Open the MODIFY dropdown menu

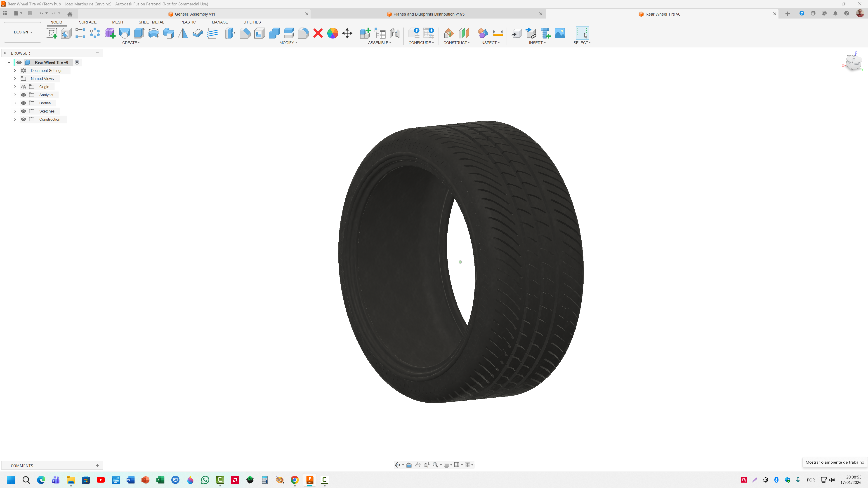[x=288, y=43]
